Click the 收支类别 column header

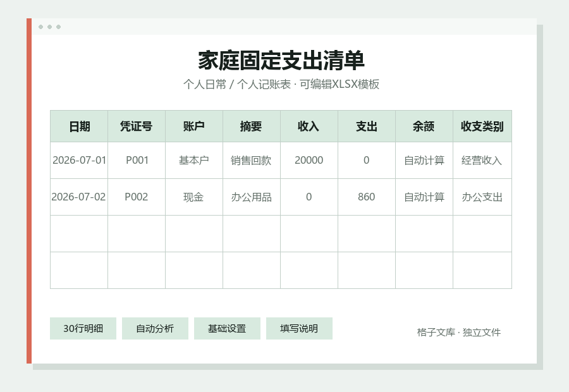(482, 126)
